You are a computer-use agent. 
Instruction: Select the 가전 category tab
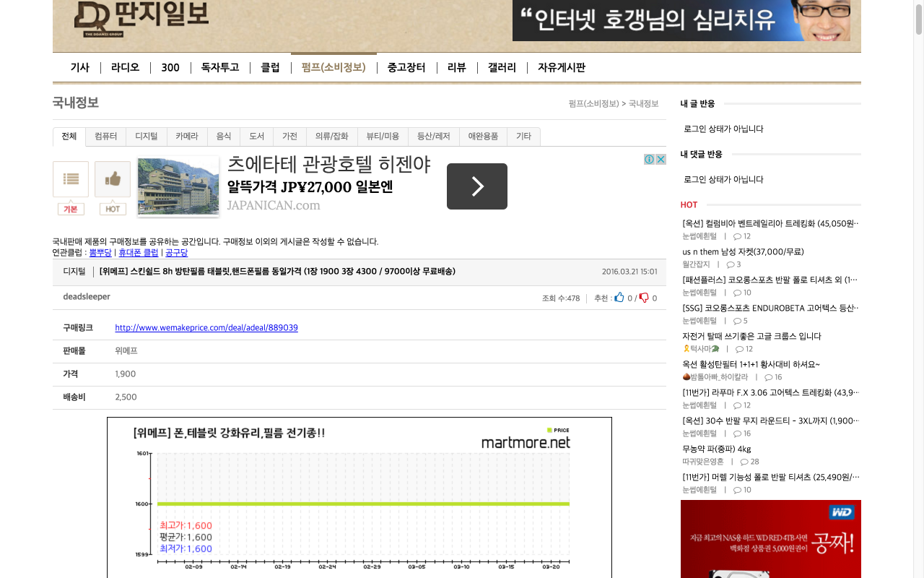pos(289,137)
